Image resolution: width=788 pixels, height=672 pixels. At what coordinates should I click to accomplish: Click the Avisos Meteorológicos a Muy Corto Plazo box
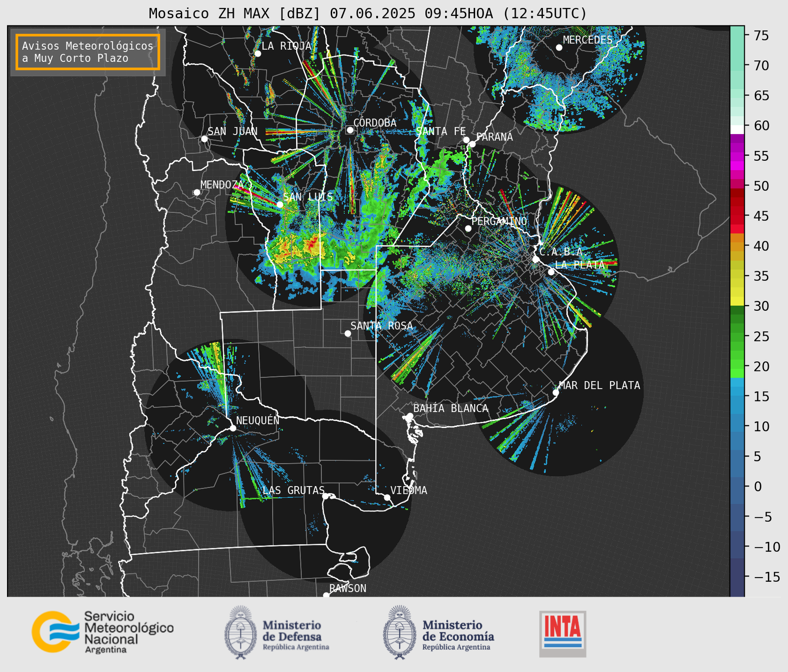pos(88,52)
